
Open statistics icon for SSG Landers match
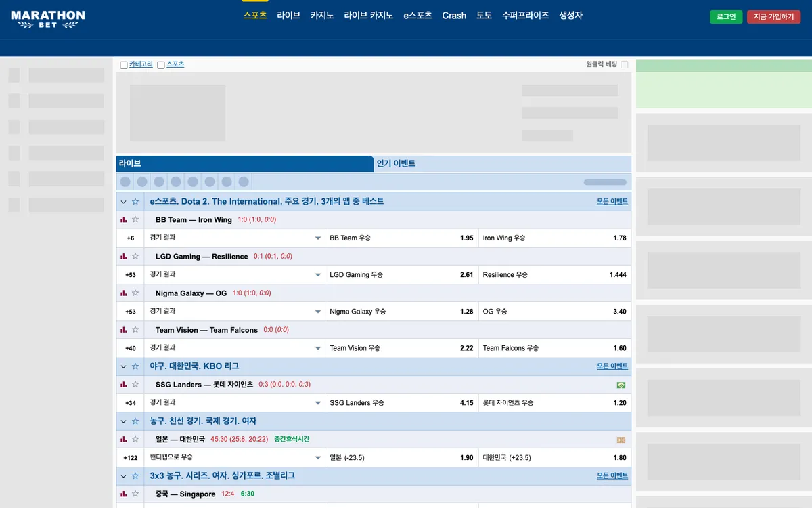(124, 384)
